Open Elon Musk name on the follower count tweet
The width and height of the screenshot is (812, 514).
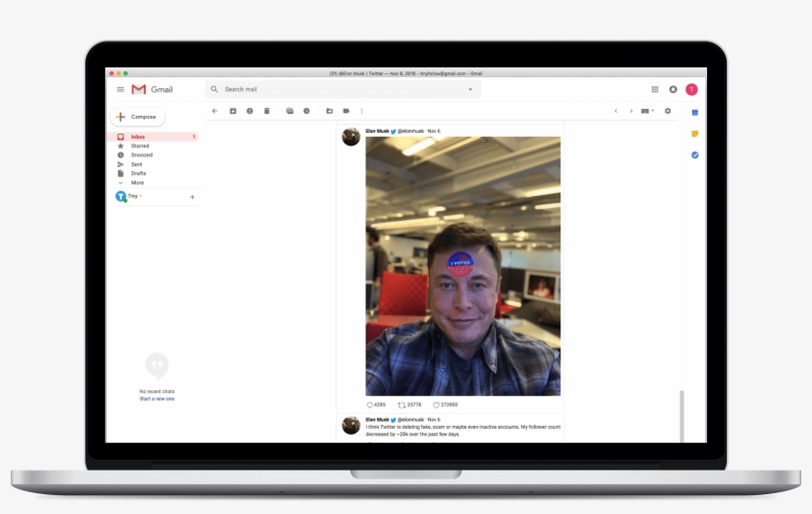coord(377,420)
